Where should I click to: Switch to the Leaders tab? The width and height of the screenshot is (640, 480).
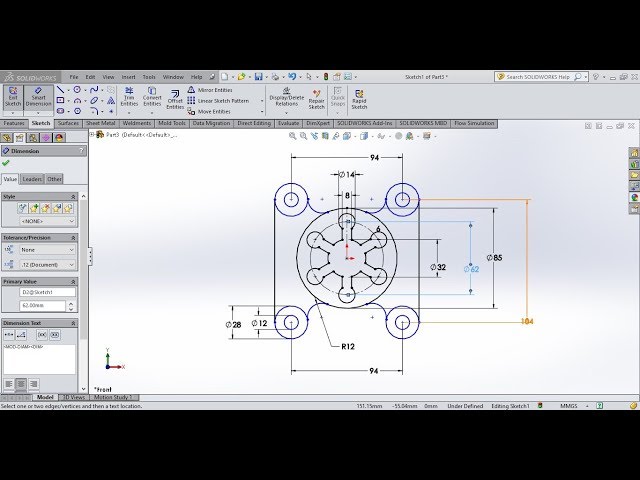(32, 179)
